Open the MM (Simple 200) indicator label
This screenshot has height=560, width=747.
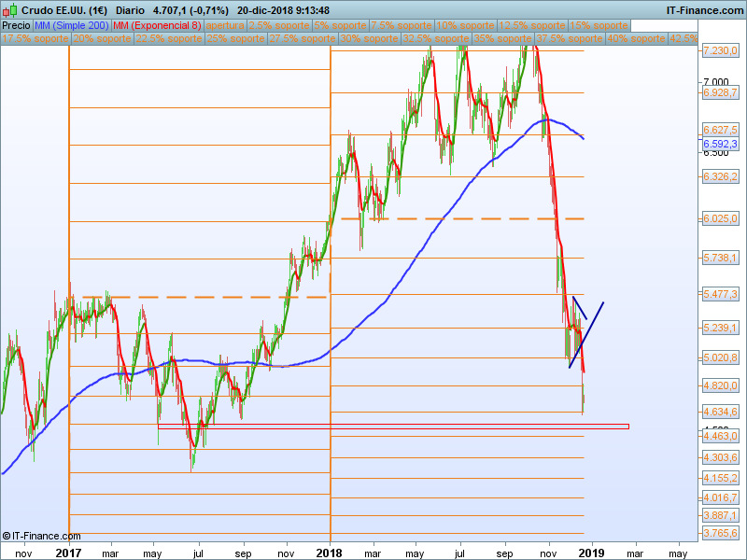point(72,26)
